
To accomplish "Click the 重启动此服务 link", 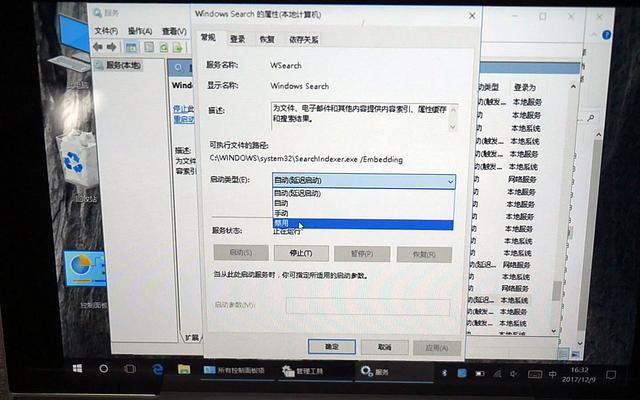I will 184,120.
